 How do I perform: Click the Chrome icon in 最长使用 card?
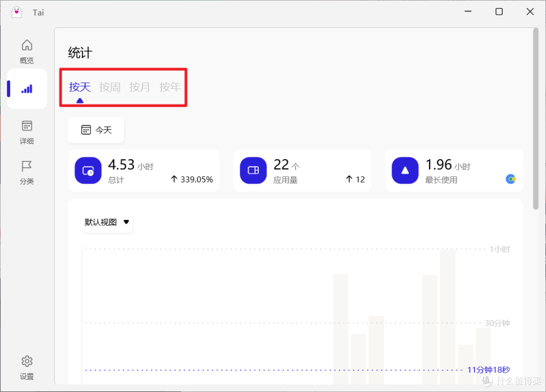pos(511,179)
